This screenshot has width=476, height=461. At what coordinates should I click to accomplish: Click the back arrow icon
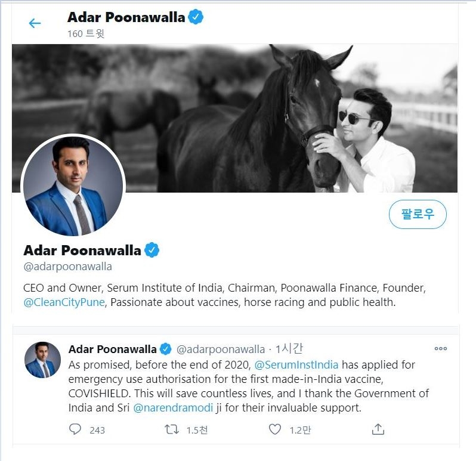tap(35, 23)
